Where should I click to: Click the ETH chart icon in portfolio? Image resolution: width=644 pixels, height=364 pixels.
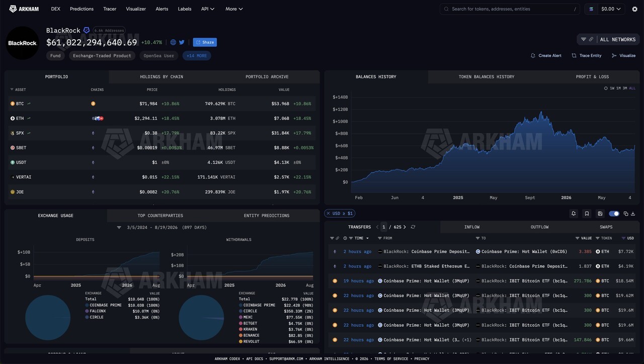point(29,118)
